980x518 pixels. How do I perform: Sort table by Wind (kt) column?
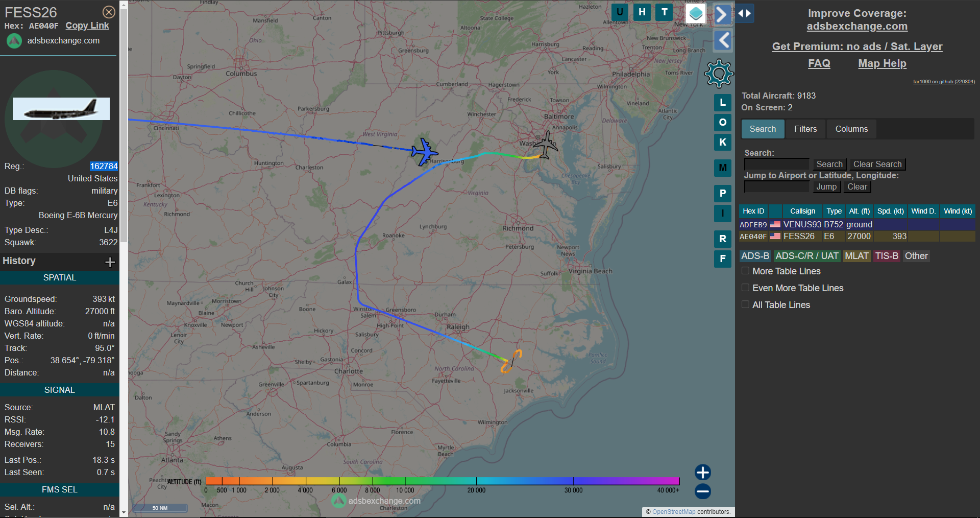point(958,211)
